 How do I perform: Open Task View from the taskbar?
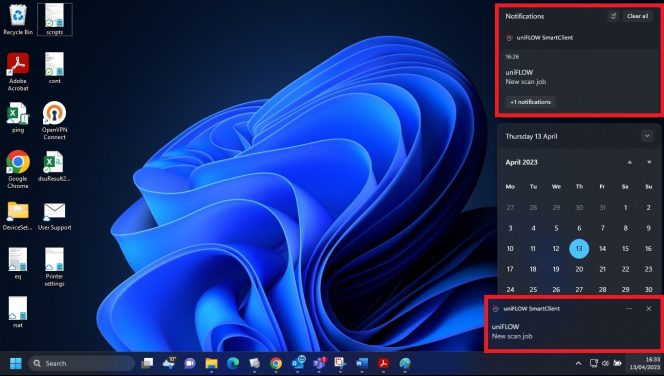[147, 363]
